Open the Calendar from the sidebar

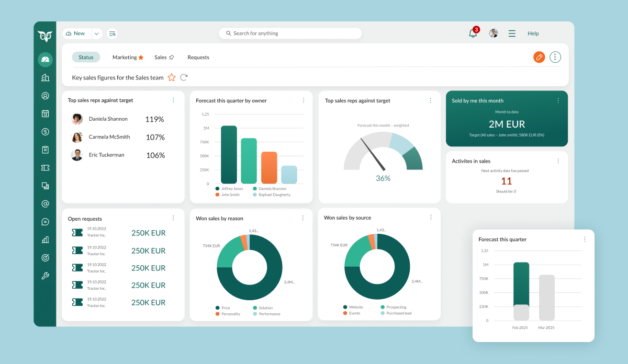coord(46,113)
